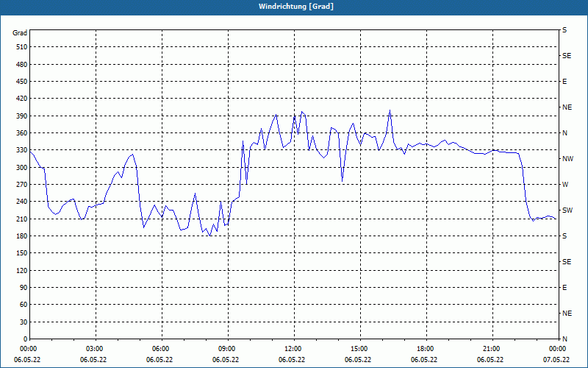Viewport: 588px width, 368px height.
Task: Click the NW compass label
Action: (567, 159)
